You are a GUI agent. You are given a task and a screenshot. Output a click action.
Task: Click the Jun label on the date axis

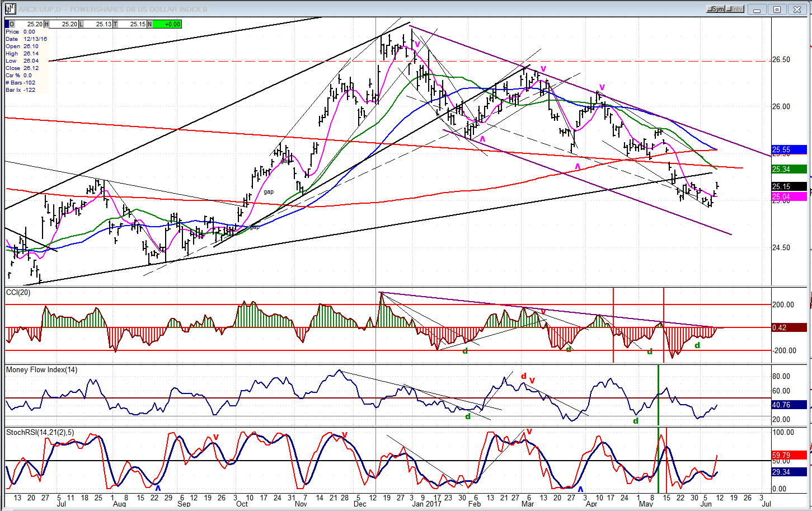707,504
